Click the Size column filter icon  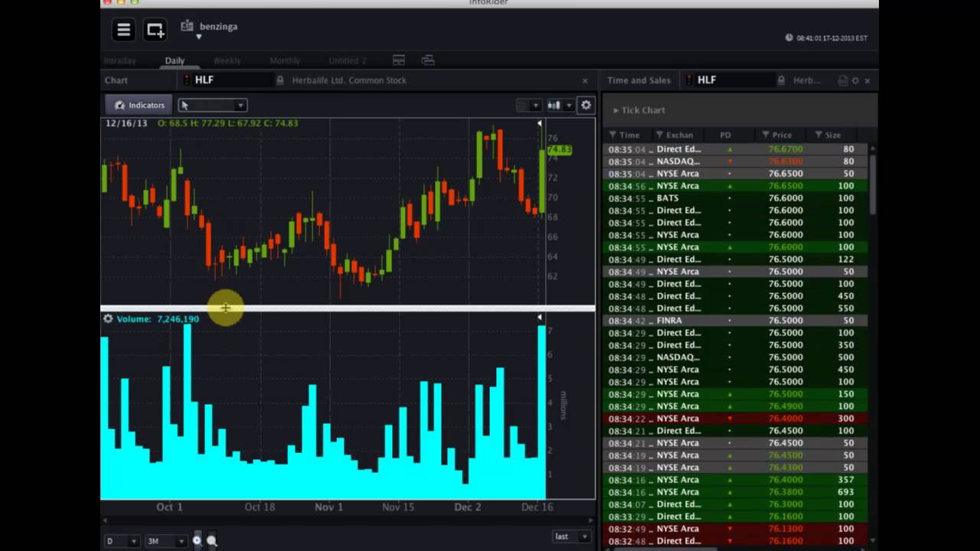pyautogui.click(x=818, y=135)
